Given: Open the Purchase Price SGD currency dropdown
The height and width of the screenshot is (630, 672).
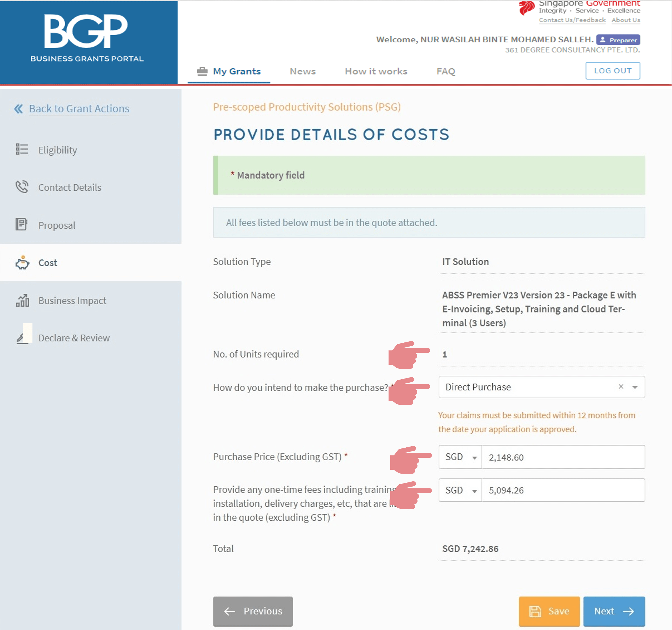Looking at the screenshot, I should coord(460,457).
